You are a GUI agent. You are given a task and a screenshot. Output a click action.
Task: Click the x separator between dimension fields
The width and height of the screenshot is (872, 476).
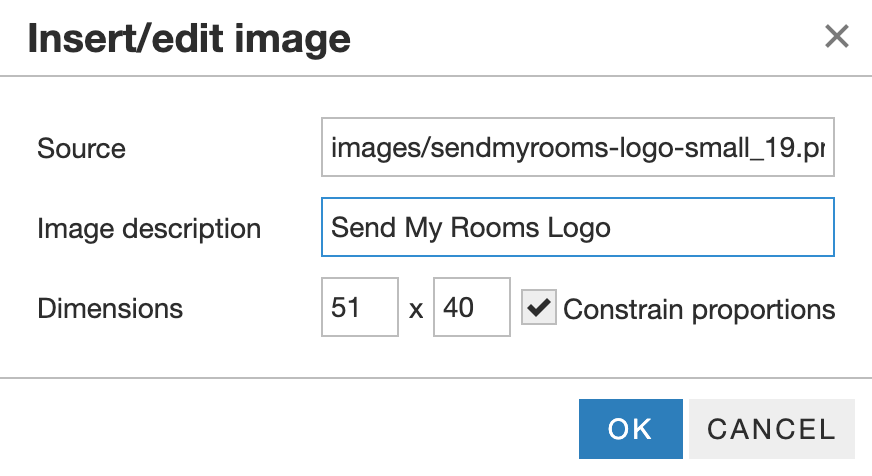tap(416, 310)
